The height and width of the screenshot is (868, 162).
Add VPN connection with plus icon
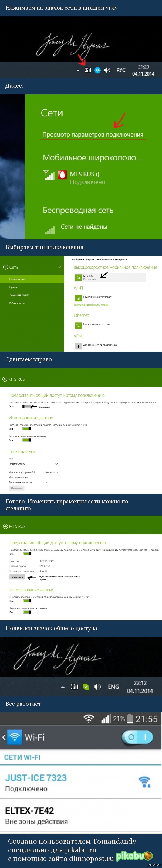click(x=78, y=346)
